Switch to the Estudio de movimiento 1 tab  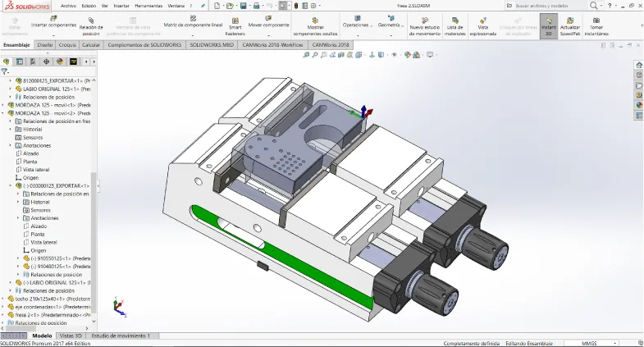[x=120, y=336]
